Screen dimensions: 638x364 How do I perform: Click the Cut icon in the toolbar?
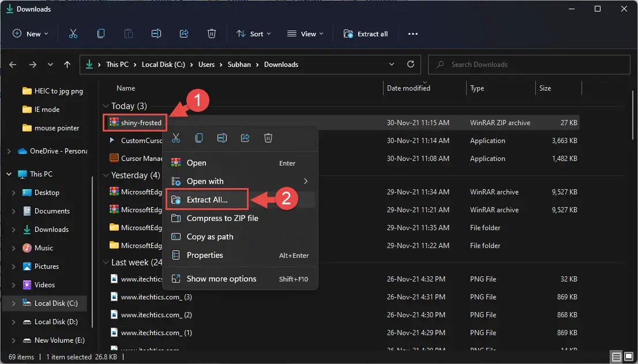[x=73, y=34]
